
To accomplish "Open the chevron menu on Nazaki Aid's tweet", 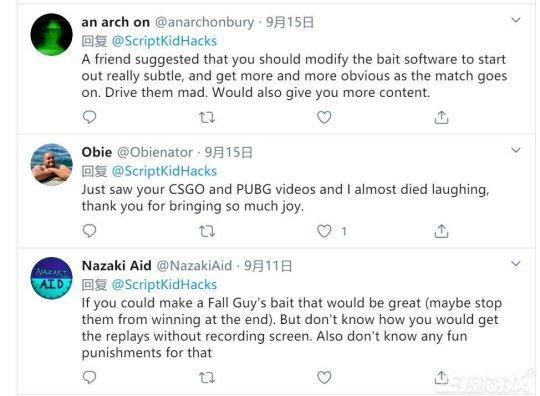I will 516,264.
